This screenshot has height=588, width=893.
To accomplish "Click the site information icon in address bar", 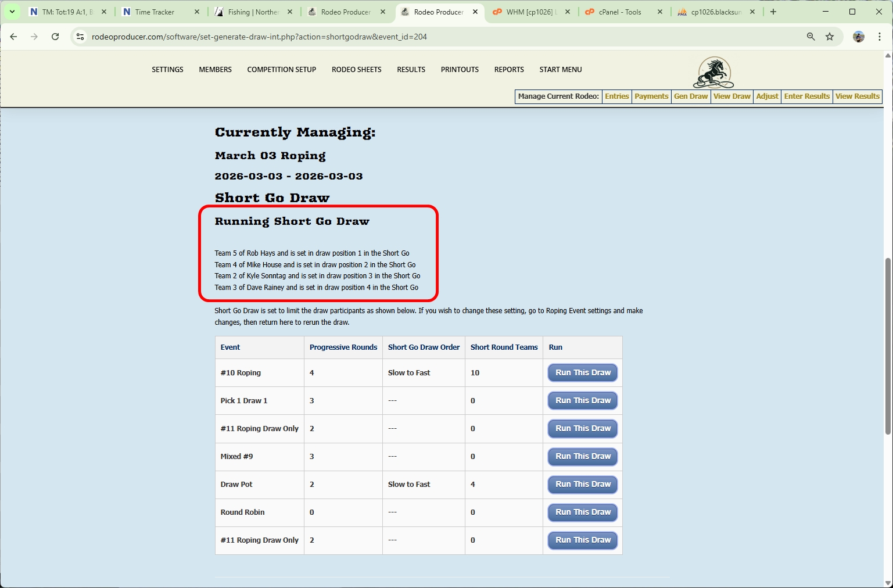I will [x=81, y=37].
